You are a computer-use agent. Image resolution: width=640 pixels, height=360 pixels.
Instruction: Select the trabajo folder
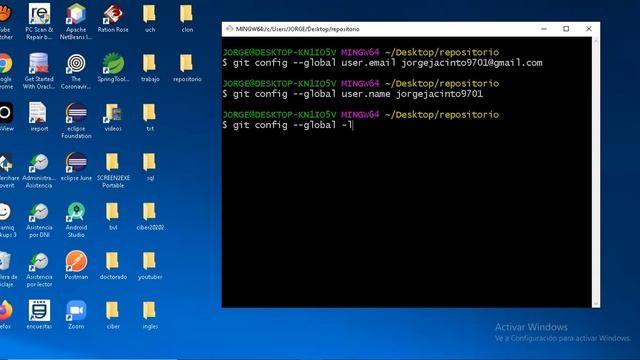(150, 68)
